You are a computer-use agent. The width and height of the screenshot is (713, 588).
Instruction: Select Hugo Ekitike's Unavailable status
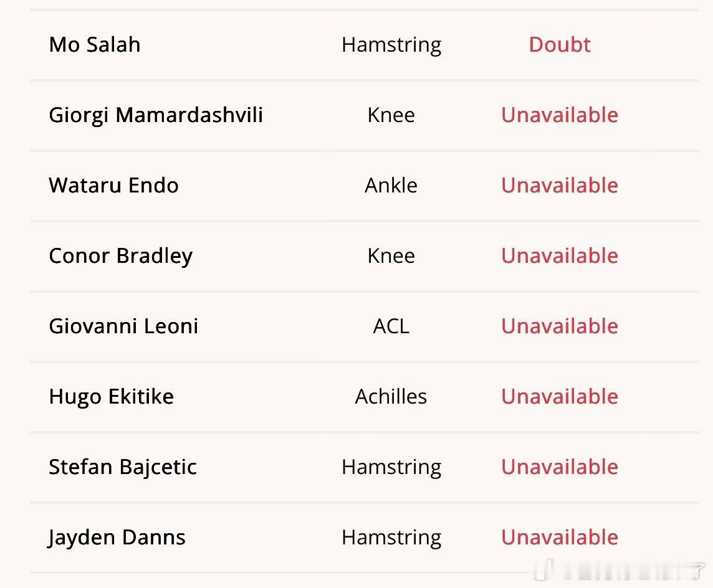560,397
